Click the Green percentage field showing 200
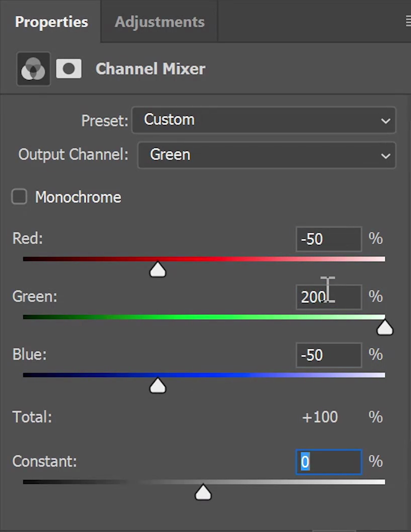The width and height of the screenshot is (411, 532). (329, 297)
